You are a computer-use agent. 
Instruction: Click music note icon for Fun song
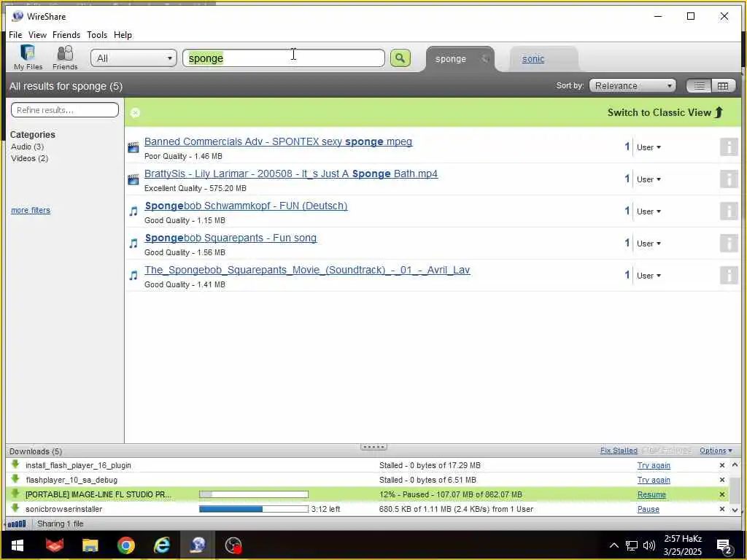133,244
